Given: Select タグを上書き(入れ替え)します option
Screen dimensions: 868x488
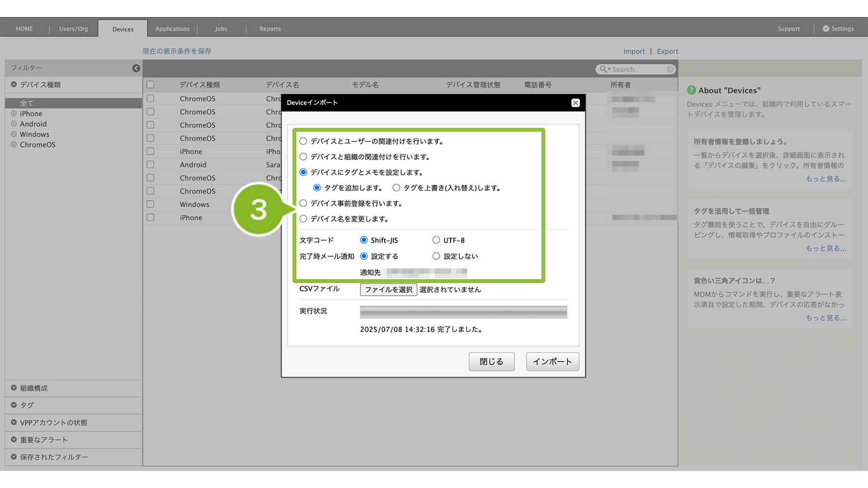Looking at the screenshot, I should (396, 188).
